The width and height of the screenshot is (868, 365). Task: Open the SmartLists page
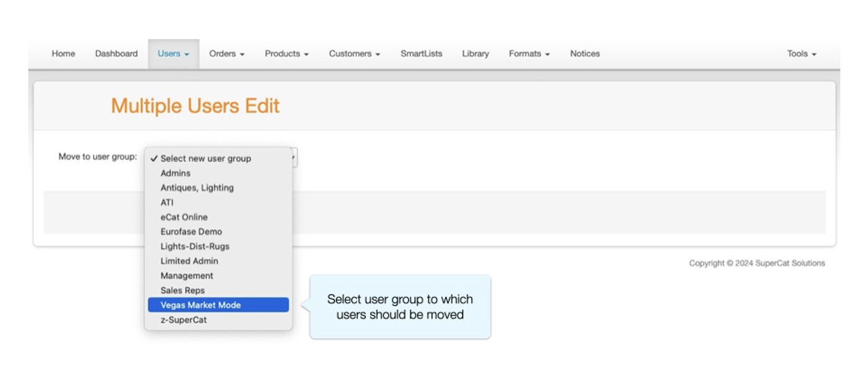(x=421, y=54)
